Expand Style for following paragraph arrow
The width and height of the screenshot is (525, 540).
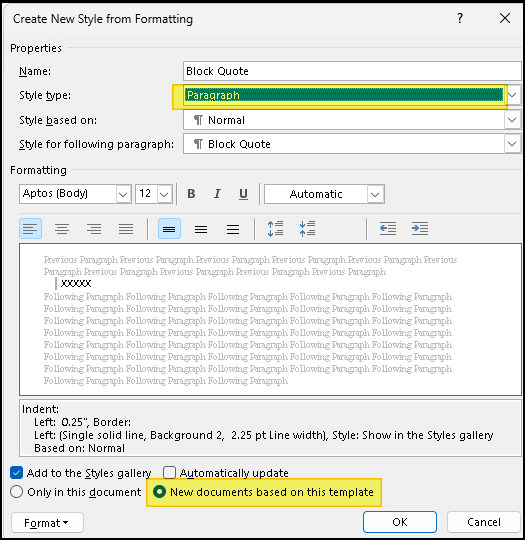pos(512,144)
